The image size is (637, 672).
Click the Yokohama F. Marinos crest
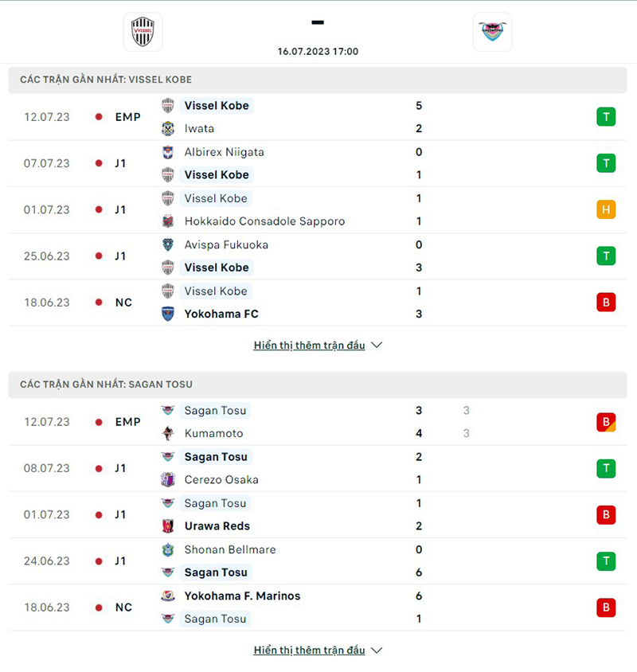[168, 596]
